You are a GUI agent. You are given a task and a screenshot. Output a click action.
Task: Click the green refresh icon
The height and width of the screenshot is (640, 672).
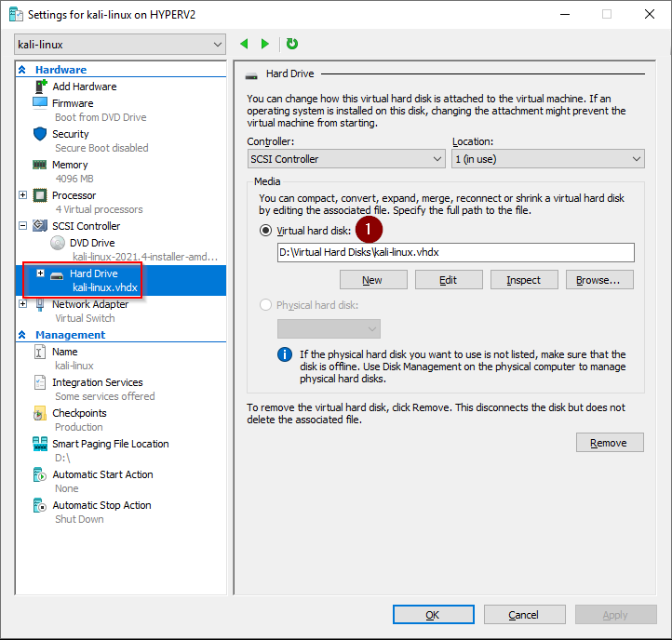(x=292, y=44)
